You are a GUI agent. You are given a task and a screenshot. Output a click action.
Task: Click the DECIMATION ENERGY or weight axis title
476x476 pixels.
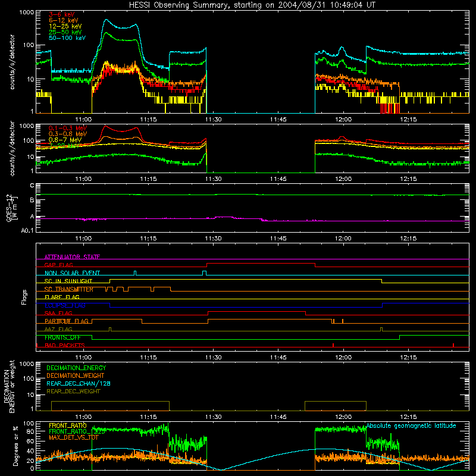(x=9, y=387)
